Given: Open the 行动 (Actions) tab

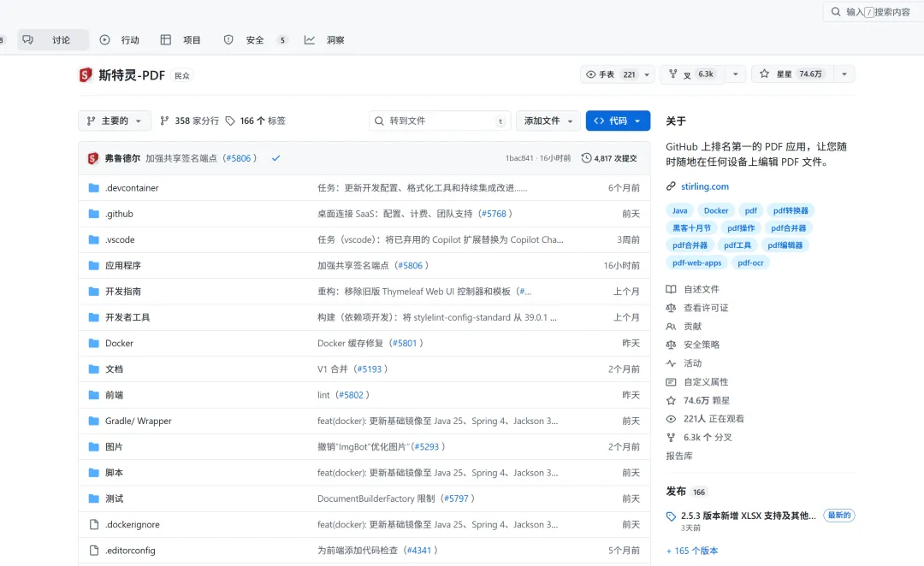Looking at the screenshot, I should [120, 40].
